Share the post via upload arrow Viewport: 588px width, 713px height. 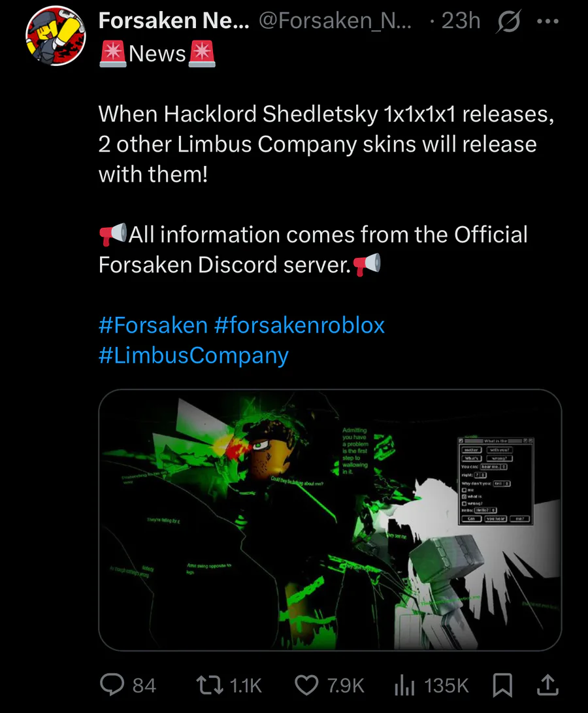click(x=547, y=685)
